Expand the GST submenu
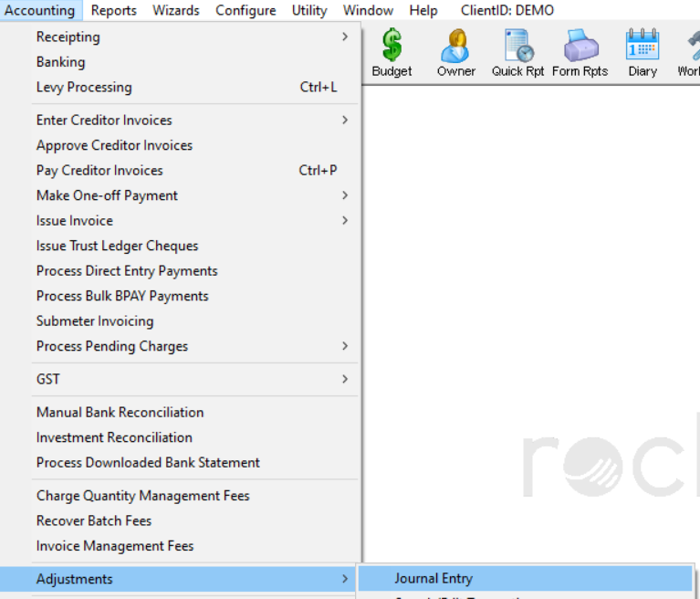Screen dimensions: 700x599 [180, 379]
